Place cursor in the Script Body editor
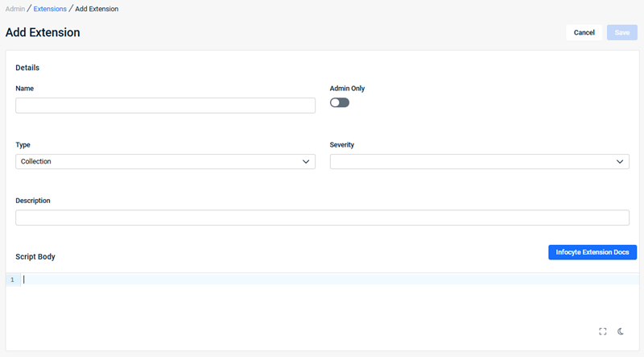644x357 pixels. pyautogui.click(x=322, y=280)
